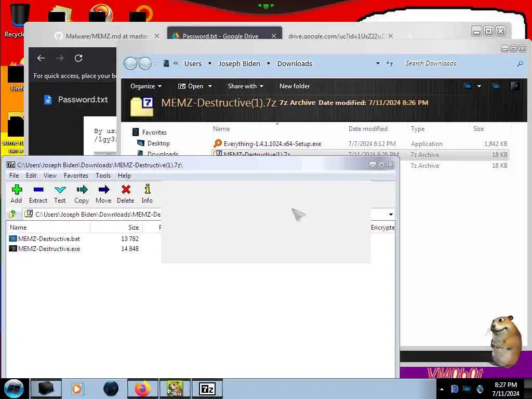Viewport: 532px width, 399px height.
Task: Switch to drive.google.com/uc browser tab
Action: (335, 36)
